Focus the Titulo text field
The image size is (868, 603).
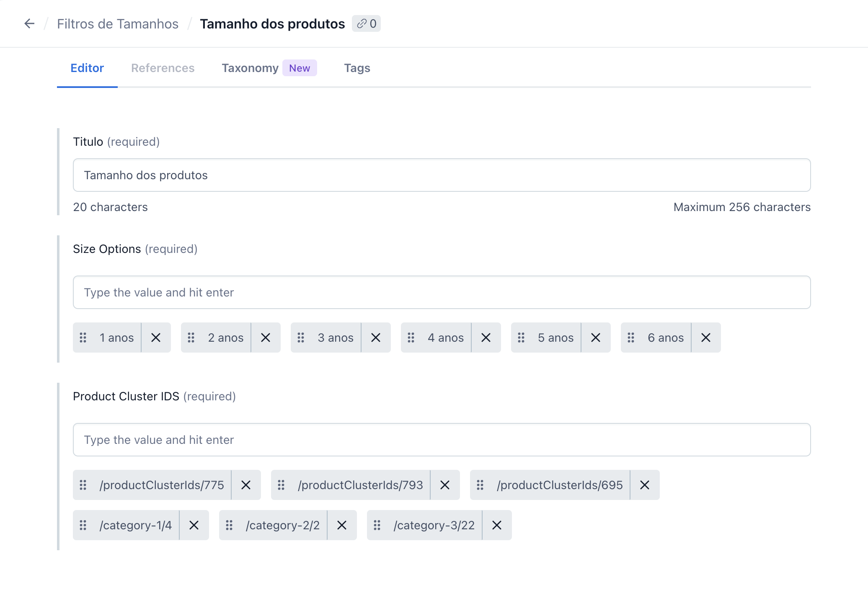pos(442,175)
